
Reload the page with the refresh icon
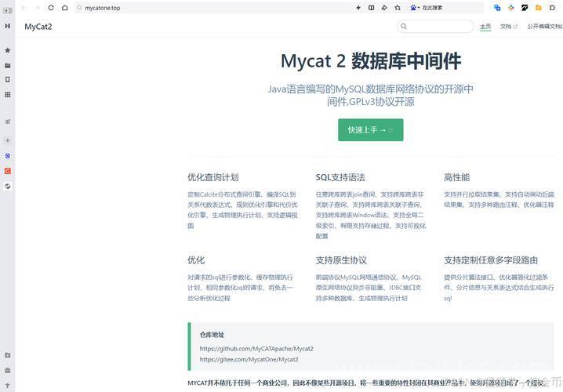pos(51,8)
